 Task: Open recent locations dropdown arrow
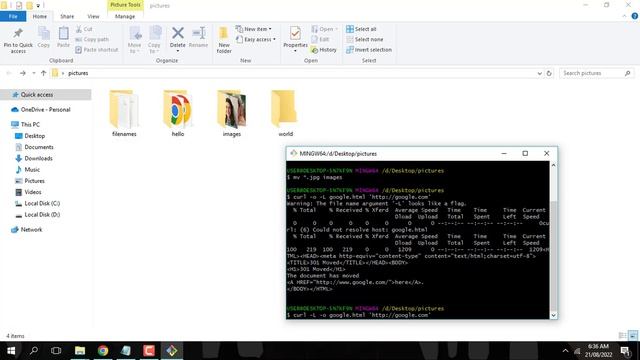point(33,73)
